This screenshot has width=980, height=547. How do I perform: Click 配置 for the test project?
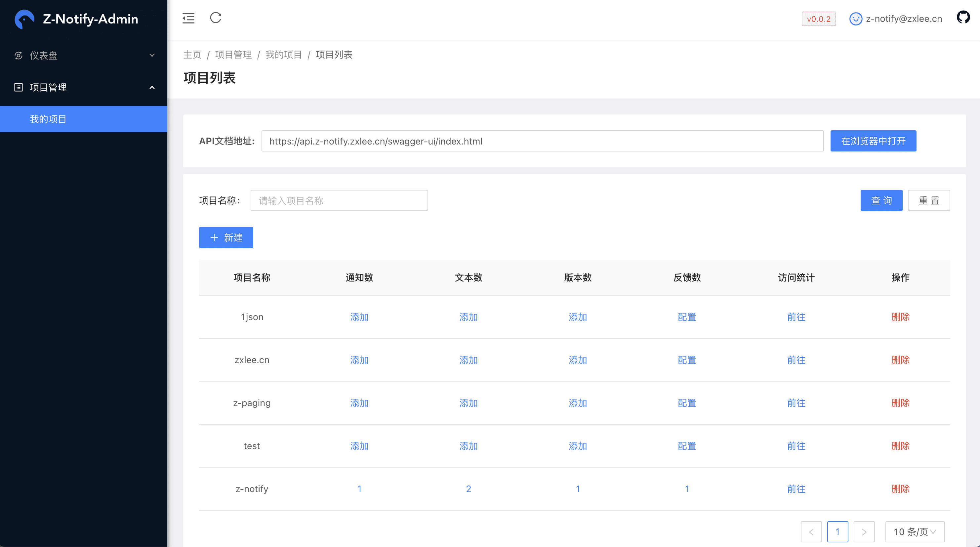point(687,446)
